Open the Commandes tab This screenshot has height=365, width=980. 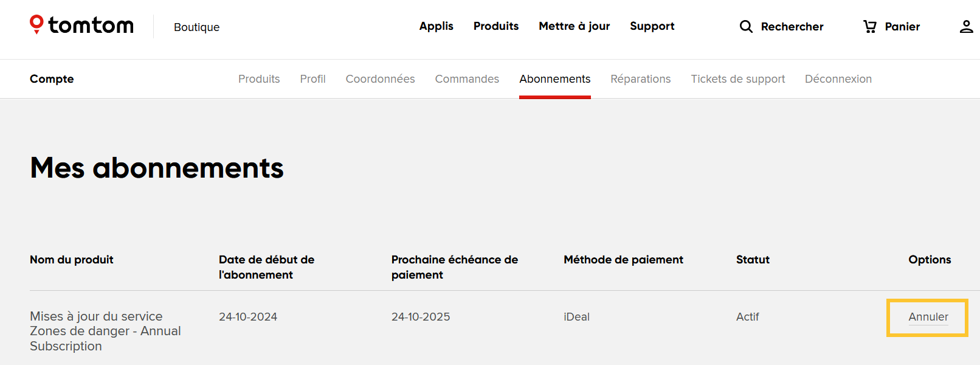coord(467,79)
